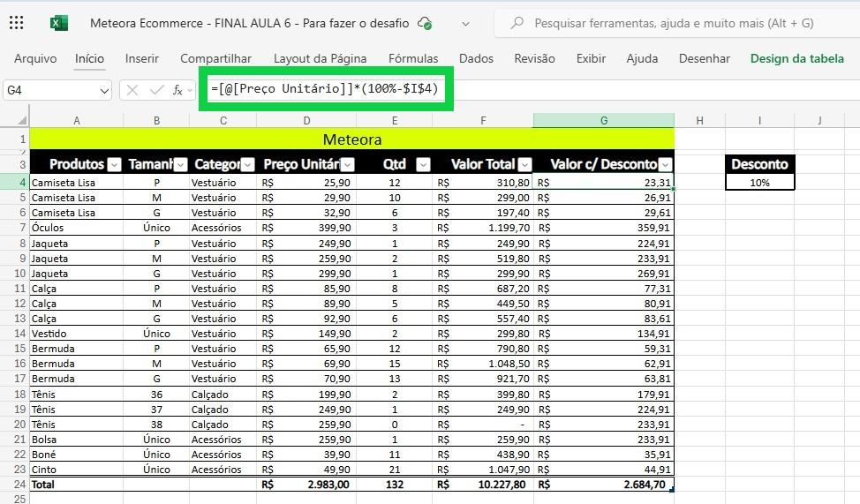
Task: Select the cell showing 23,31
Action: (603, 183)
